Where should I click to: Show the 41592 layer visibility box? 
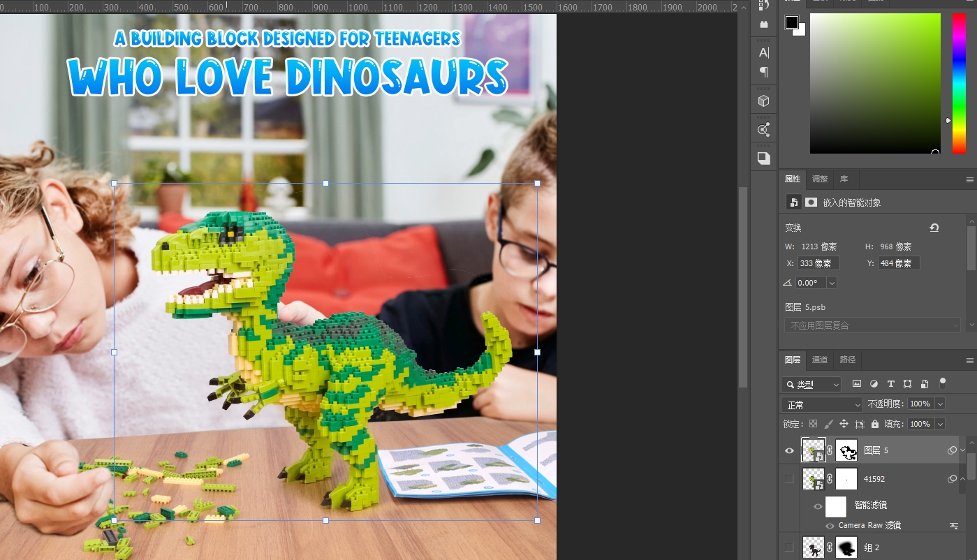point(789,479)
